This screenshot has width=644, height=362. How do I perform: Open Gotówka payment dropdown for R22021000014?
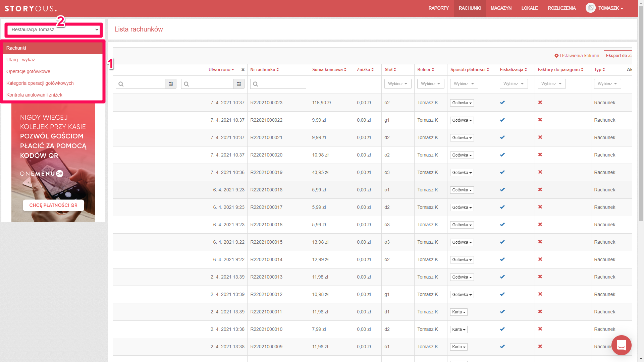462,260
